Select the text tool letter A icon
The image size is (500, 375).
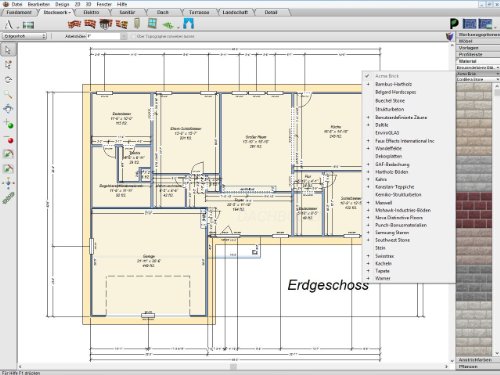tap(9, 24)
